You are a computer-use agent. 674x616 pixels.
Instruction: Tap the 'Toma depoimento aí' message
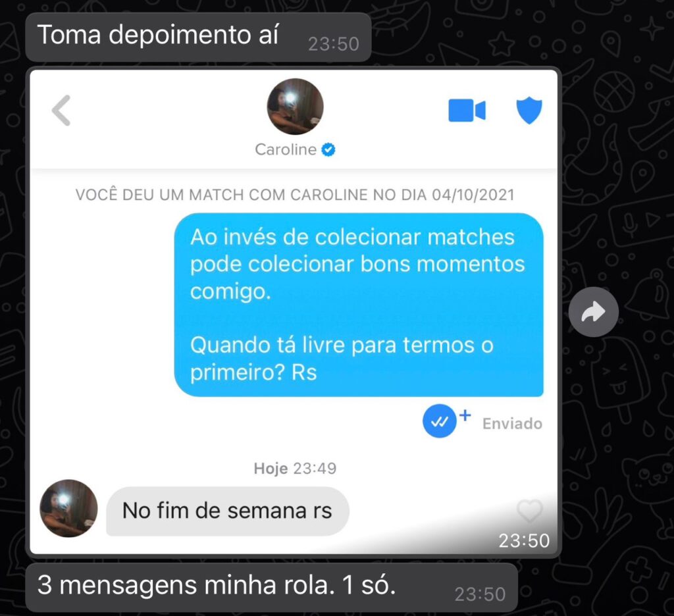pos(198,37)
